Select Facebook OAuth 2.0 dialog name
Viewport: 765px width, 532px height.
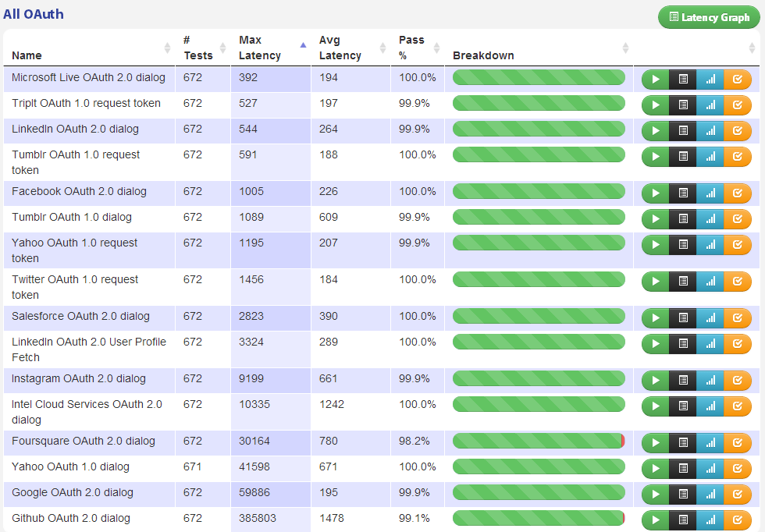point(79,192)
